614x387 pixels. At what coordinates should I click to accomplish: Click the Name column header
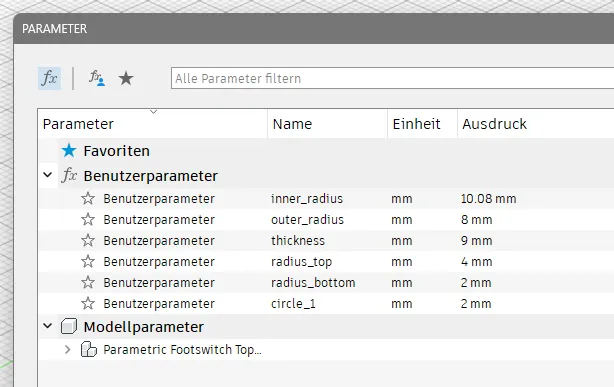coord(327,124)
